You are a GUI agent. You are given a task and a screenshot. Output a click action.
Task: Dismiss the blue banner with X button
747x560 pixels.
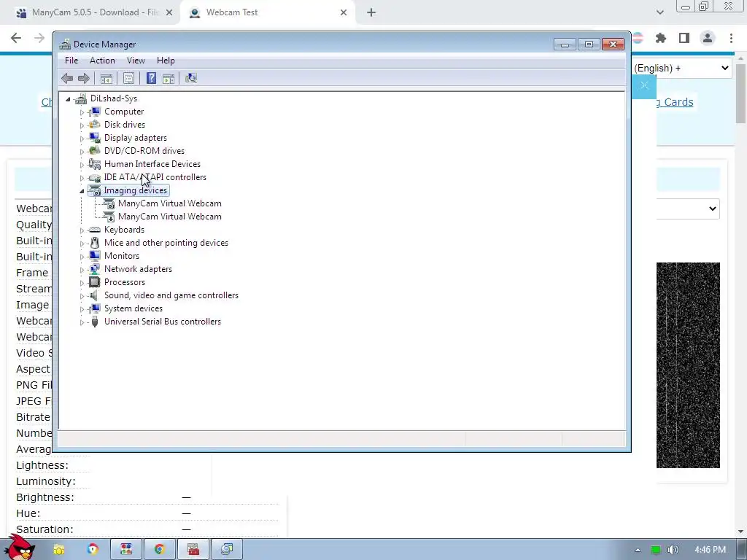coord(644,85)
